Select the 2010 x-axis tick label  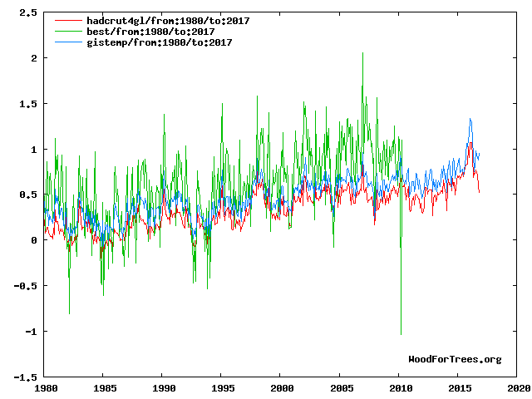(400, 388)
